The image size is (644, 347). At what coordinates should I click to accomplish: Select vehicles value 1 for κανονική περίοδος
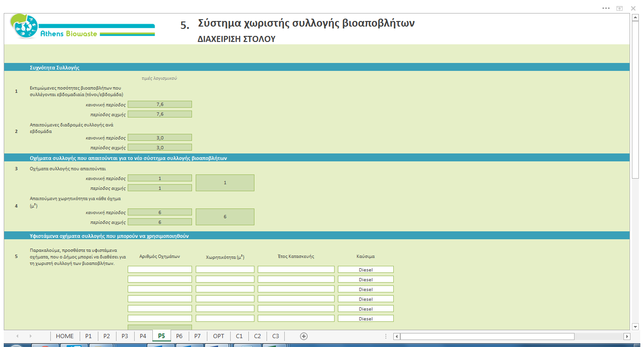160,178
